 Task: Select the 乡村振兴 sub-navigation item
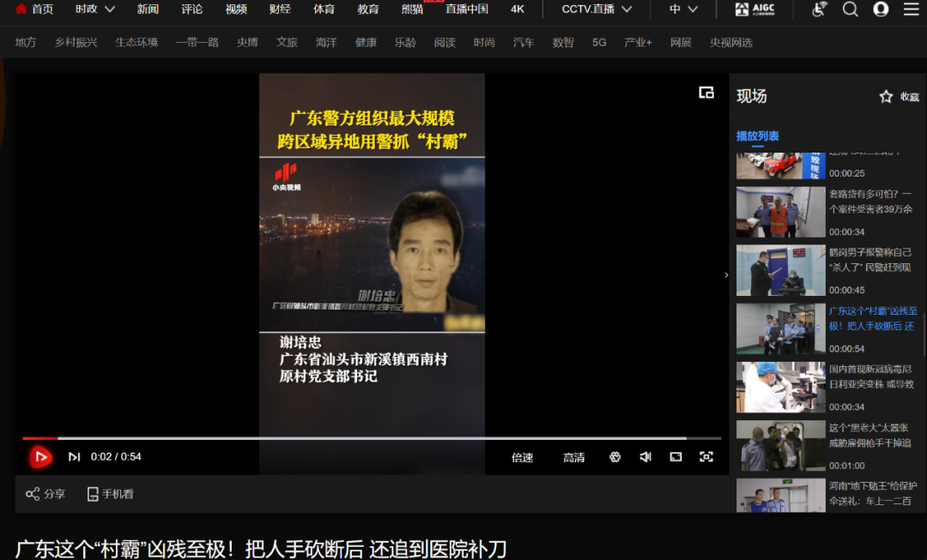pos(76,42)
